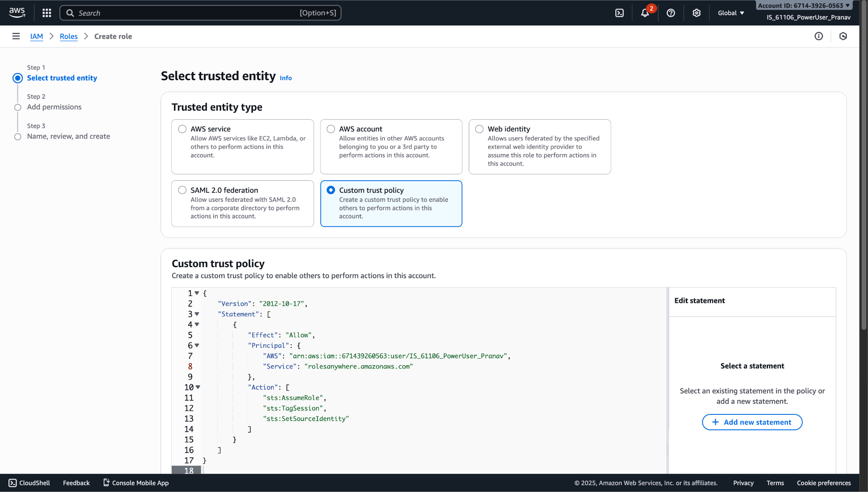This screenshot has width=868, height=492.
Task: Select the AWS service radio option
Action: (x=182, y=129)
